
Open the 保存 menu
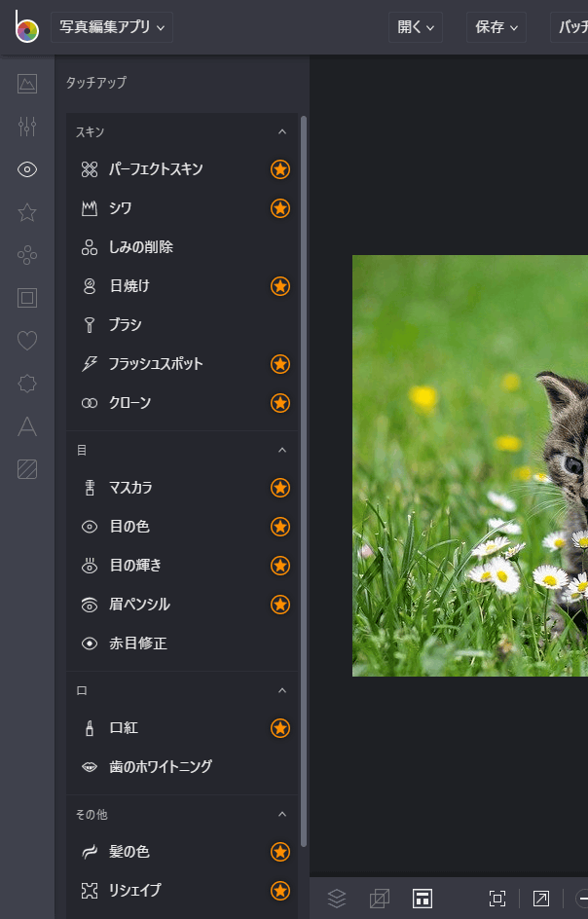pyautogui.click(x=496, y=27)
